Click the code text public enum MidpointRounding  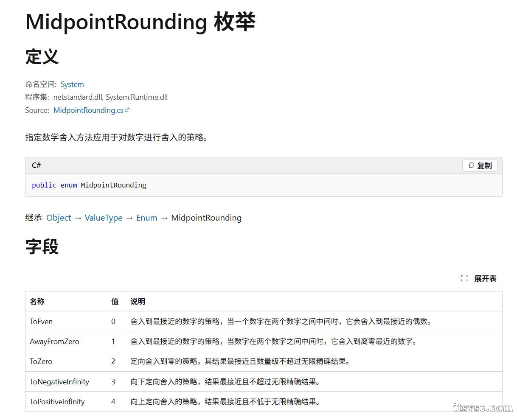[89, 185]
